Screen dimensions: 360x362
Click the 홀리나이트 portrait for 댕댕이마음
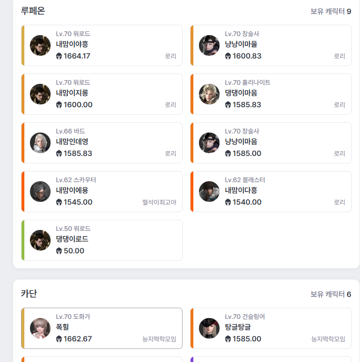(x=209, y=94)
